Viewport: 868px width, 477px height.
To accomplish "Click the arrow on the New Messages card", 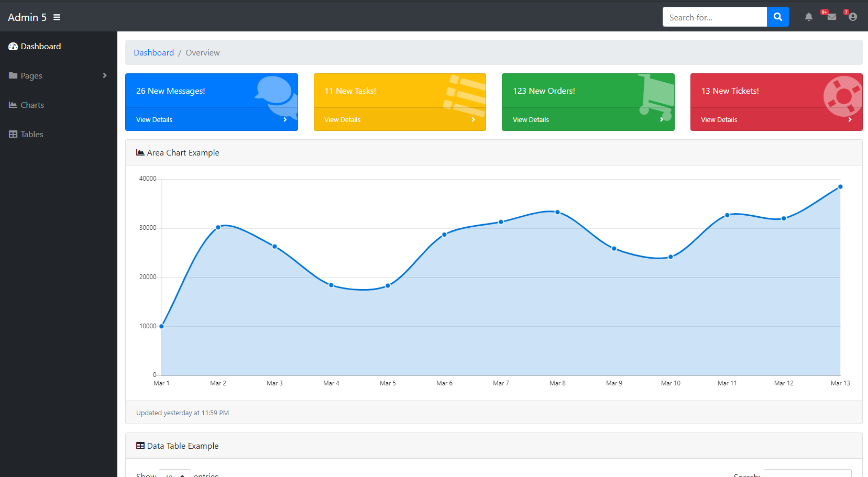I will 285,120.
